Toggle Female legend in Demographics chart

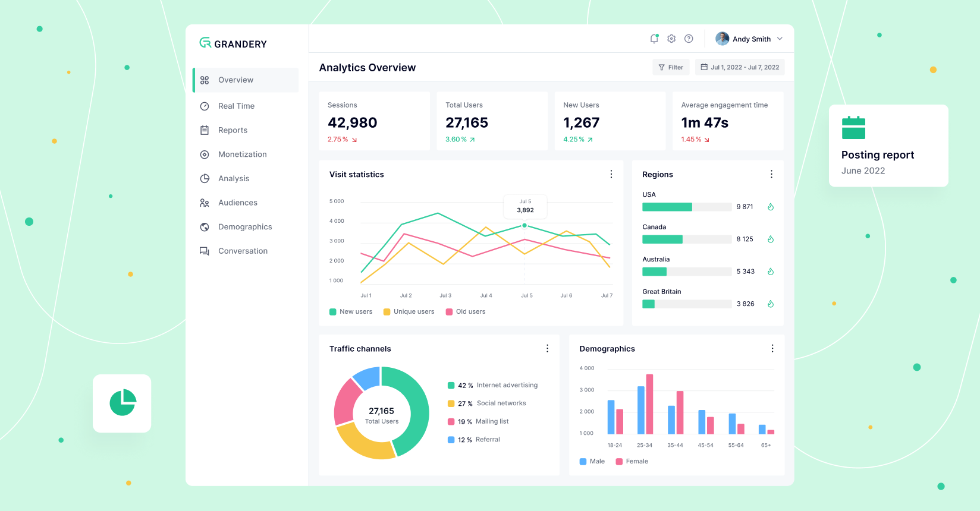(x=632, y=461)
